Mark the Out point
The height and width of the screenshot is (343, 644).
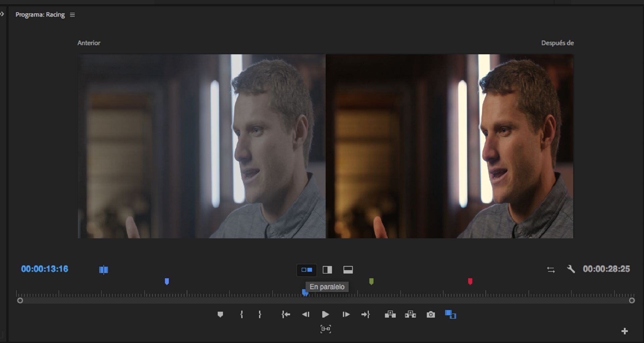click(260, 315)
